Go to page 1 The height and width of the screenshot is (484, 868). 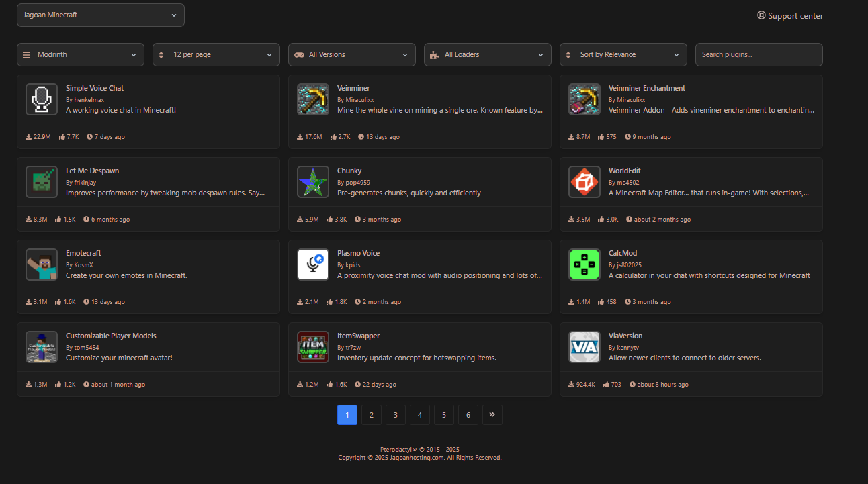coord(347,415)
